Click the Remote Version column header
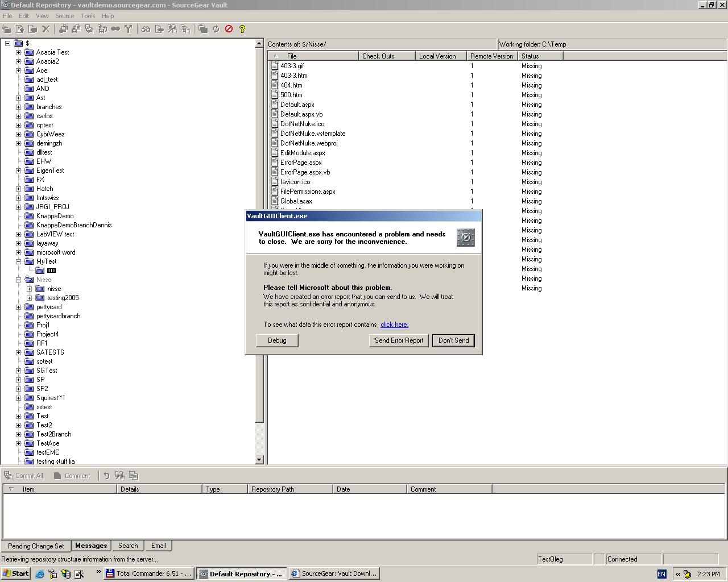Screen dimensions: 728x582 tap(492, 56)
